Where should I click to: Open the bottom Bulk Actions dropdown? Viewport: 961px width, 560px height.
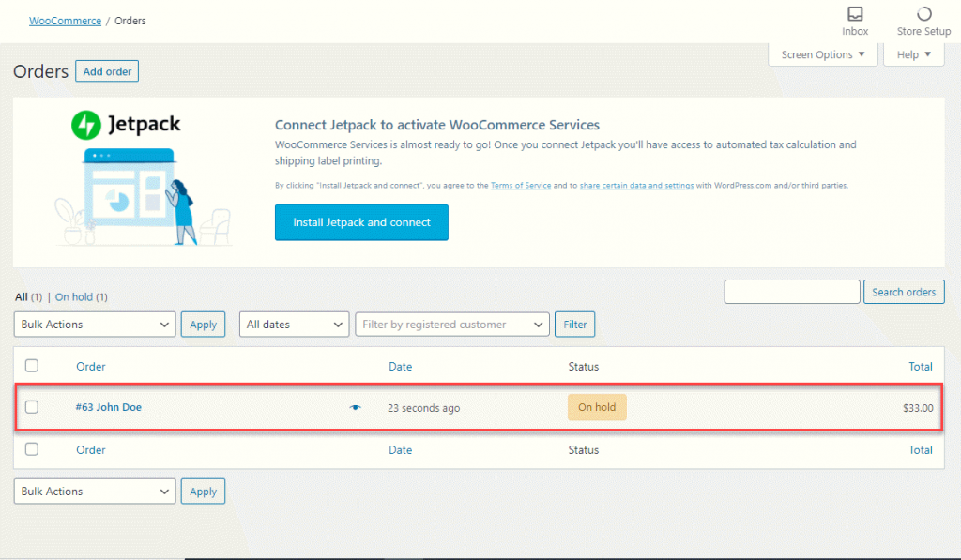pyautogui.click(x=95, y=492)
